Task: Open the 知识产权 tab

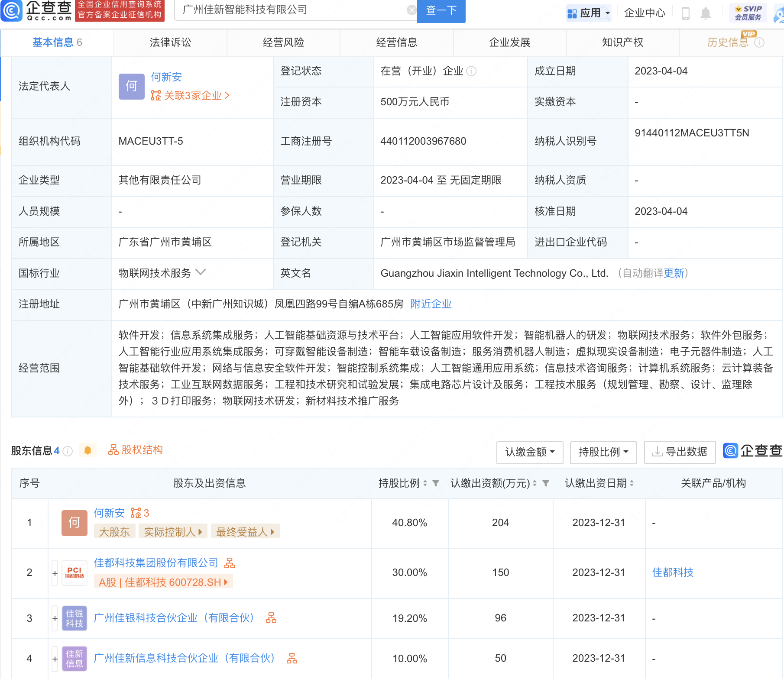Action: coord(622,42)
